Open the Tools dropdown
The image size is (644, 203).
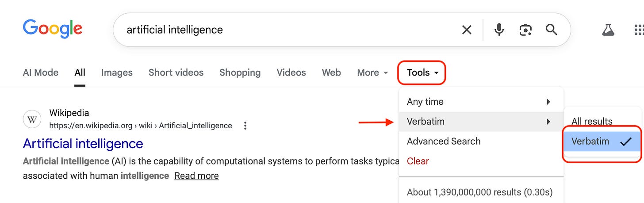(422, 73)
